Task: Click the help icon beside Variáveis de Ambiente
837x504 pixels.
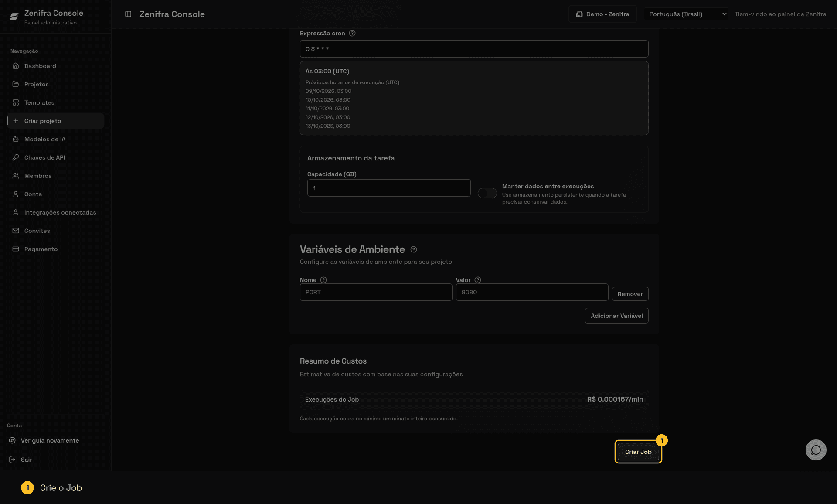Action: coord(414,249)
